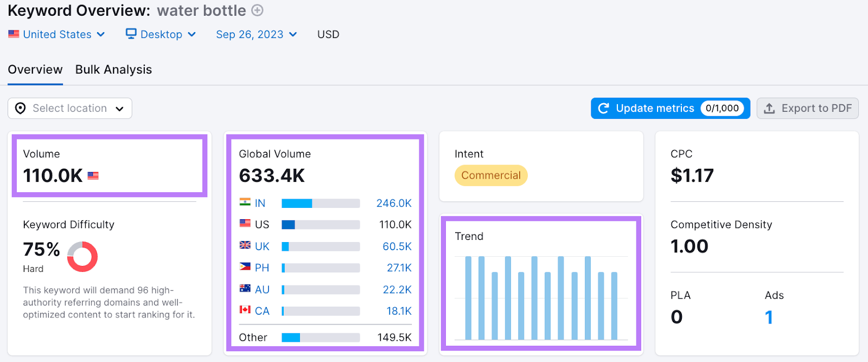Switch to the Bulk Analysis tab
This screenshot has height=362, width=868.
point(113,69)
